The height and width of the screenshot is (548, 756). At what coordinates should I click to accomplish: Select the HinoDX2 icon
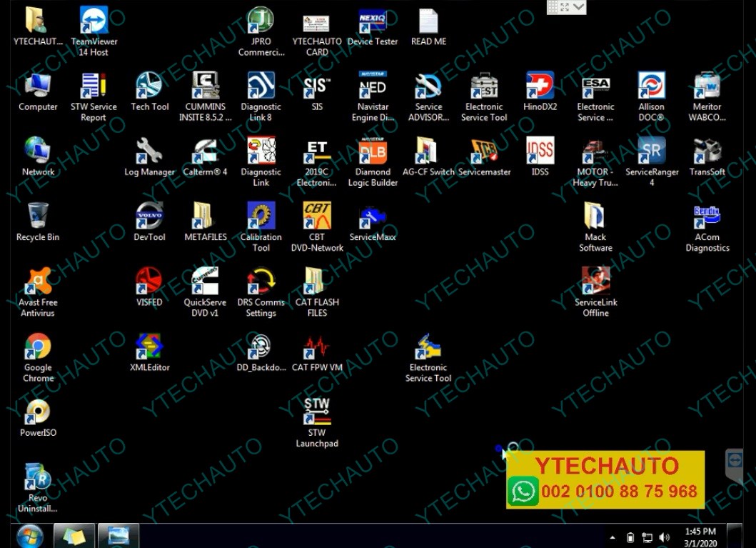coord(540,93)
